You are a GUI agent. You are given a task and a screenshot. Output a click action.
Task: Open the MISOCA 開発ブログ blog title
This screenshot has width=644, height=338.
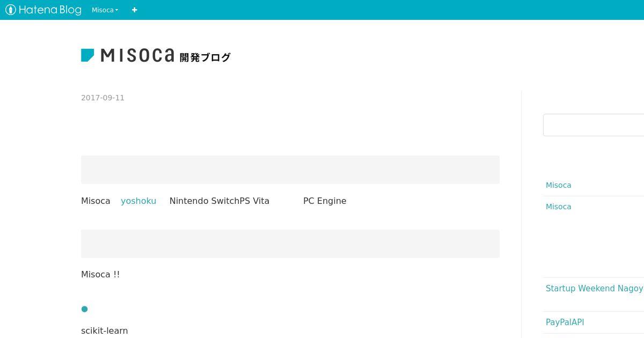point(156,55)
